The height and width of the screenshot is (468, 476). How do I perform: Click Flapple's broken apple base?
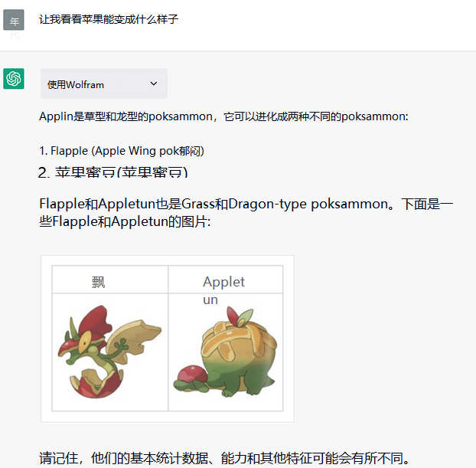tap(96, 383)
